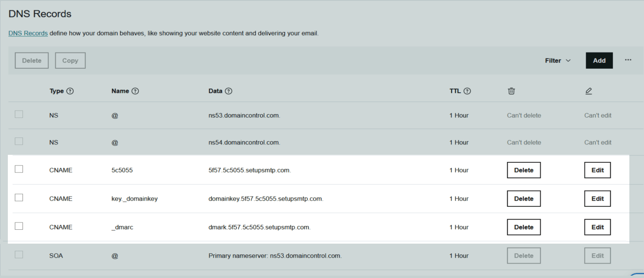Viewport: 644px width, 278px height.
Task: Open the three-dot more options menu
Action: point(628,60)
